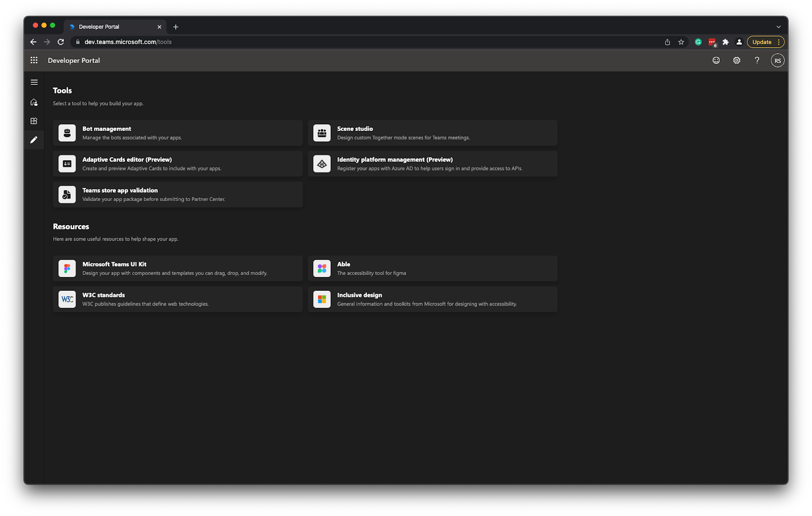Open the help question mark menu

(x=757, y=60)
